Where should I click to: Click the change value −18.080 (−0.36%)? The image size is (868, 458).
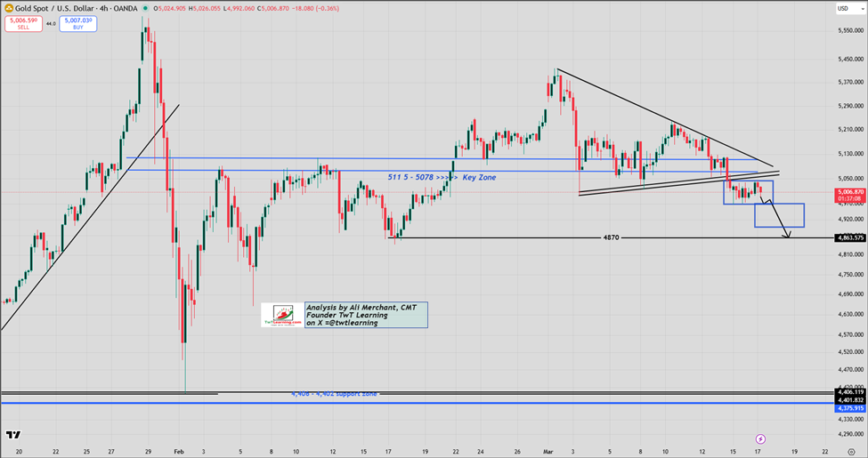(315, 8)
